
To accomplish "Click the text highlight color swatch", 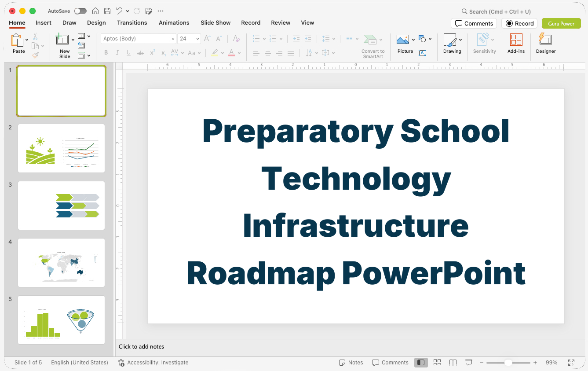I will coord(215,53).
